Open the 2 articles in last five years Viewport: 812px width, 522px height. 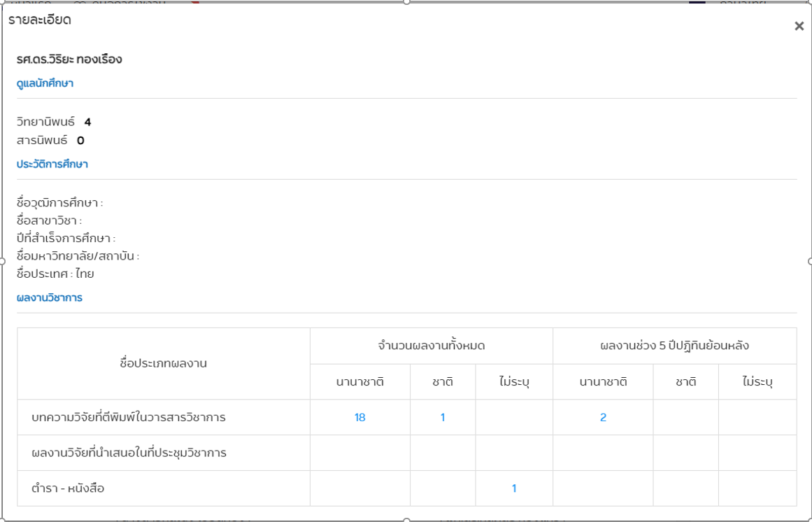coord(603,418)
